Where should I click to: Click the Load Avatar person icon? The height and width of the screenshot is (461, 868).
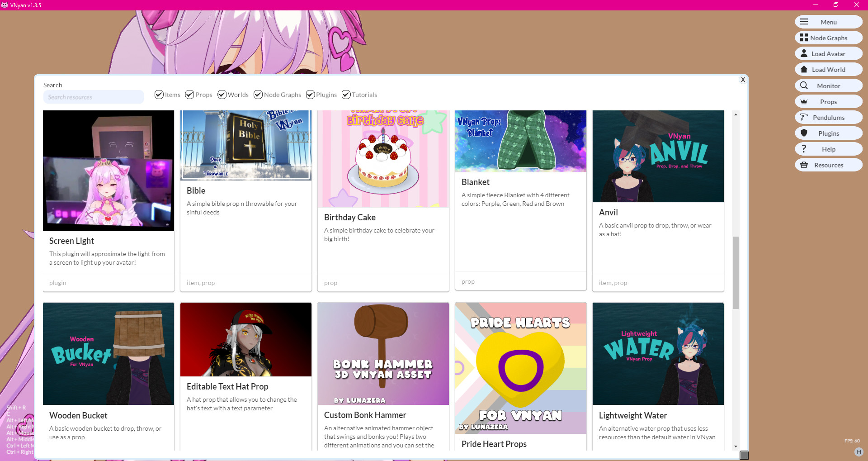coord(804,53)
